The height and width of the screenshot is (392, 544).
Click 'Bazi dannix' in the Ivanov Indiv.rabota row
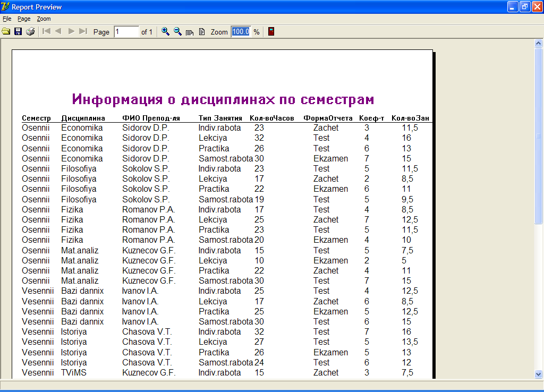82,291
